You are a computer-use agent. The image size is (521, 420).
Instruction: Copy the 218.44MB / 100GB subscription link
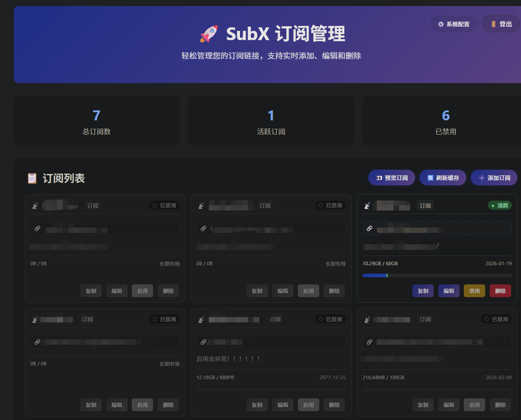click(x=423, y=405)
